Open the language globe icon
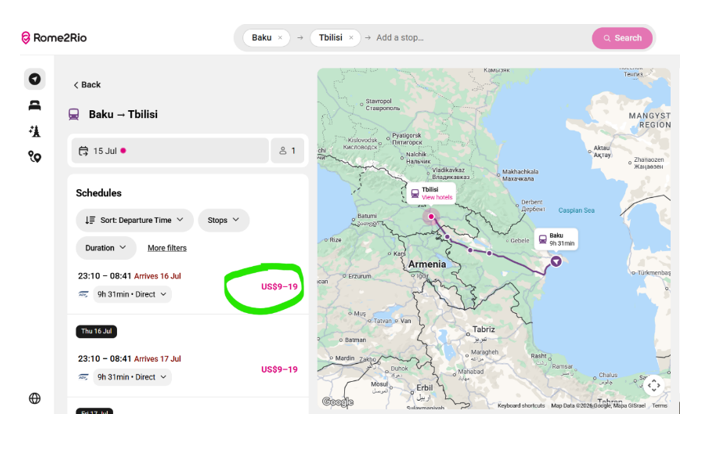The height and width of the screenshot is (453, 712). click(x=35, y=398)
